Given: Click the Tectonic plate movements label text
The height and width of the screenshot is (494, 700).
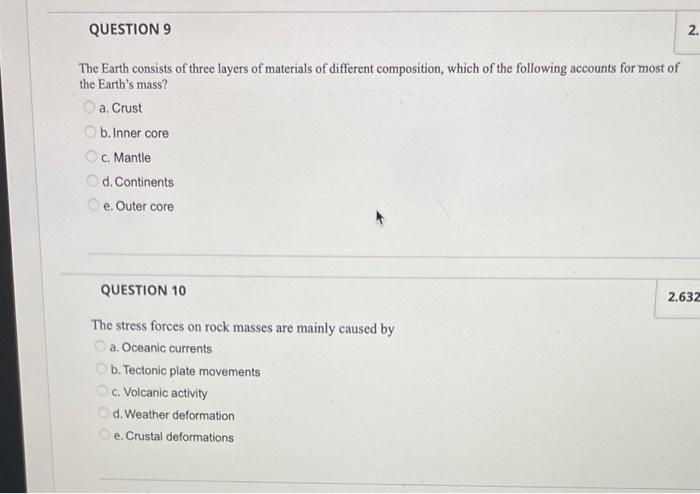Looking at the screenshot, I should click(192, 371).
